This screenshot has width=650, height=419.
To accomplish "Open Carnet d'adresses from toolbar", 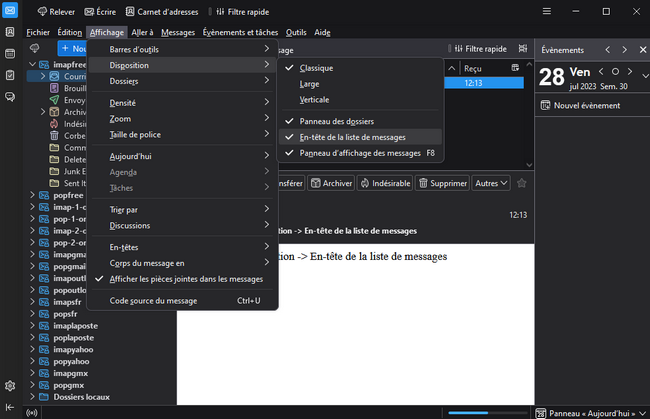I will tap(162, 12).
